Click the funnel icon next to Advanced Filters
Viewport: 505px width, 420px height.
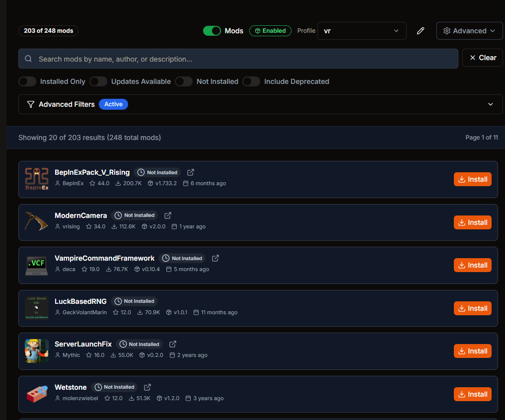click(30, 104)
